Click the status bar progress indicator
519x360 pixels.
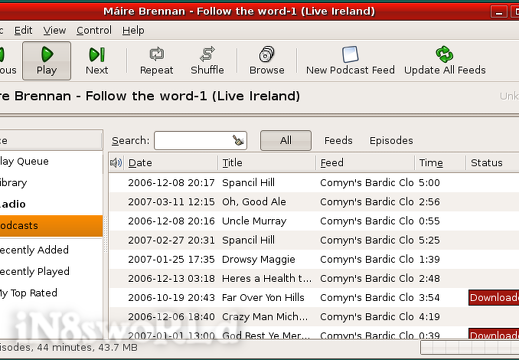pos(470,348)
